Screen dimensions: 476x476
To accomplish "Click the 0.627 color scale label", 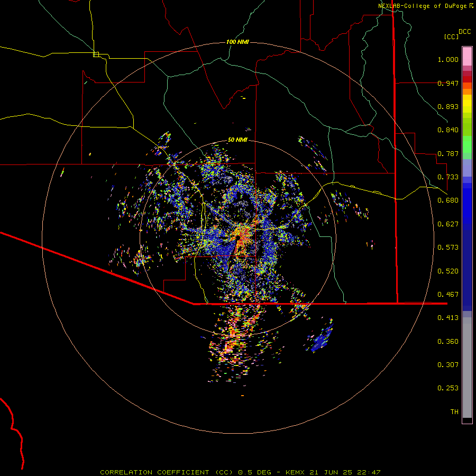I will click(448, 224).
